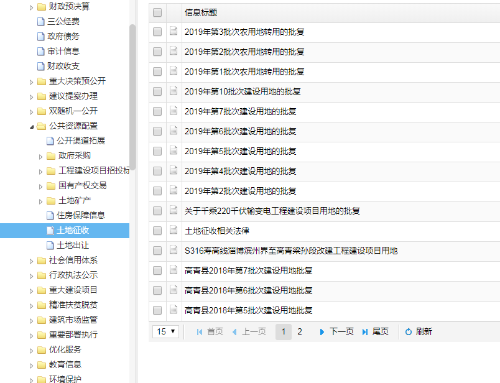Collapse the 公共资源配置 tree folder

point(32,127)
